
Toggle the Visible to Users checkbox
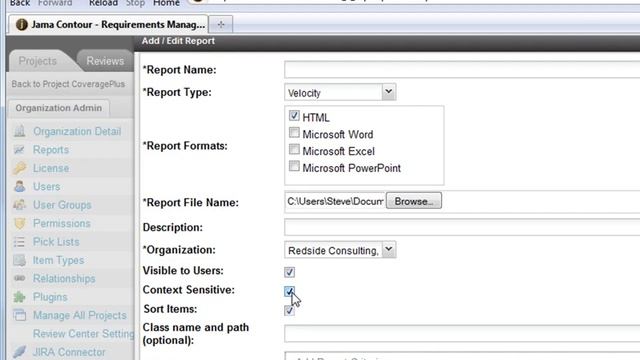tap(289, 272)
